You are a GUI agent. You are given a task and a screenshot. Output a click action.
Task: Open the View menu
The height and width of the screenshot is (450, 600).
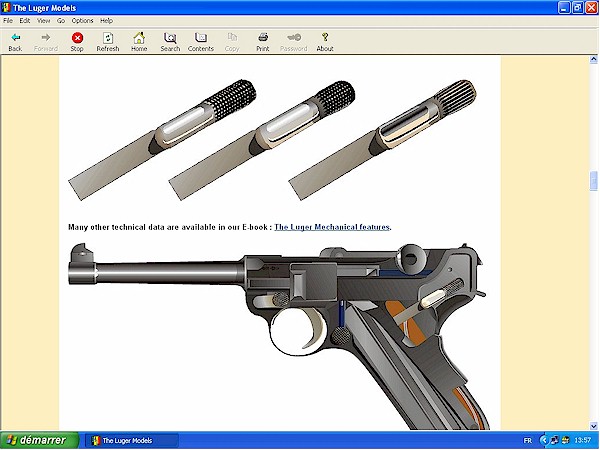click(x=44, y=21)
